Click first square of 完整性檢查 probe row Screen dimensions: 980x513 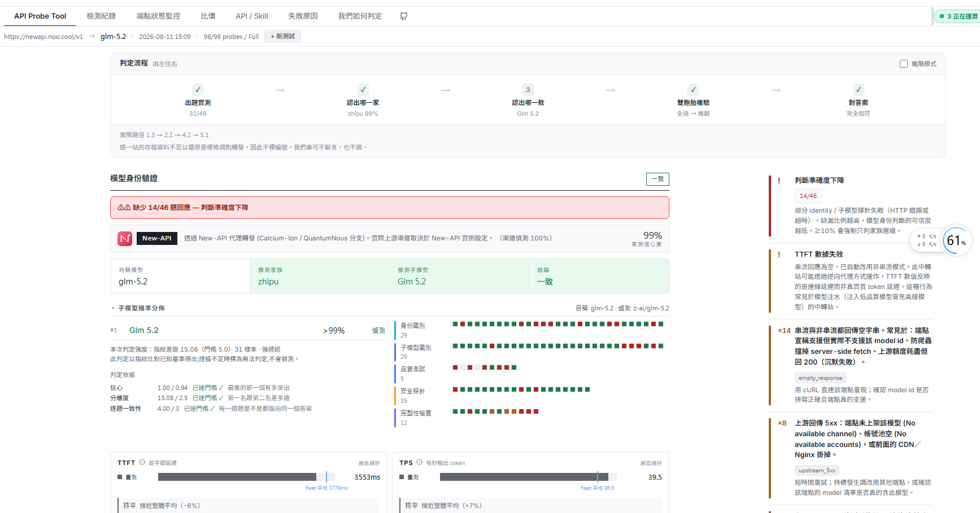(x=455, y=411)
